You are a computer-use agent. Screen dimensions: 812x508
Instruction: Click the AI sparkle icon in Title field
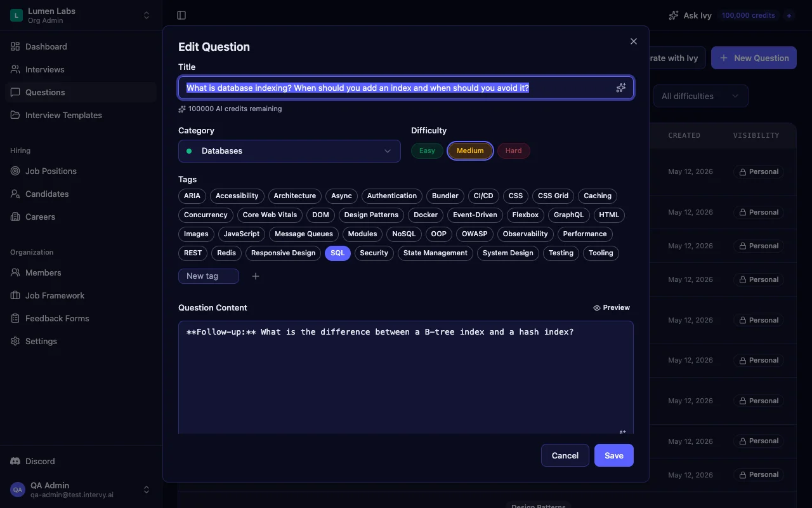coord(621,88)
